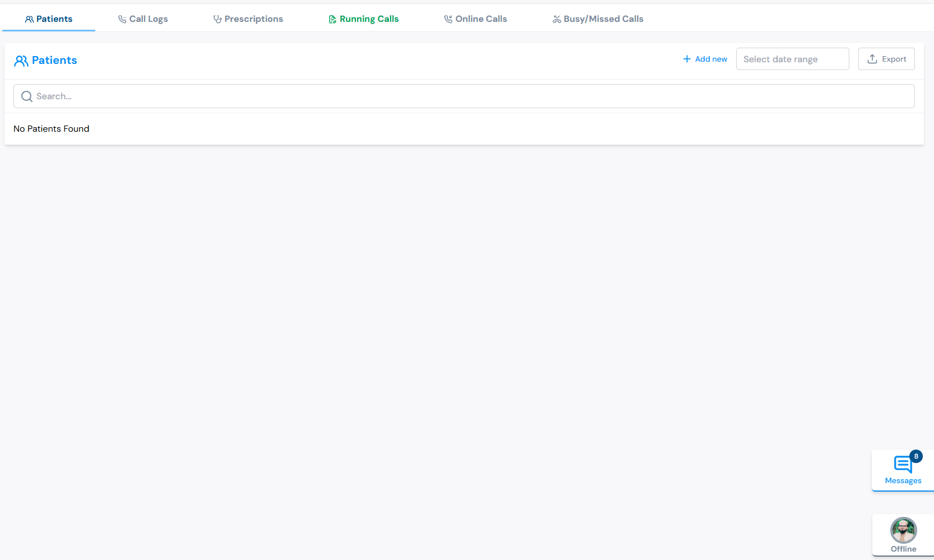Click the Online Calls phone icon
The width and height of the screenshot is (934, 560).
[x=448, y=19]
